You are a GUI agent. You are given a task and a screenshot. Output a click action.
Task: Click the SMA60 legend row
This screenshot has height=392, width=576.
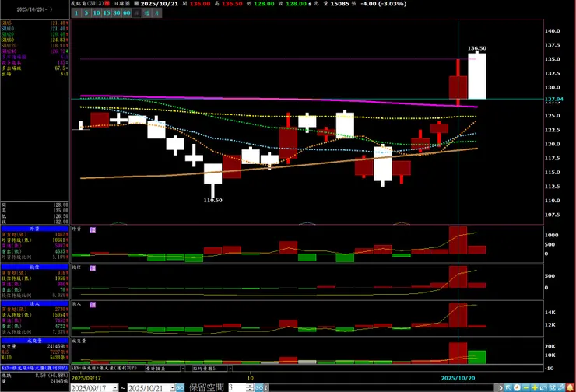[x=34, y=40]
